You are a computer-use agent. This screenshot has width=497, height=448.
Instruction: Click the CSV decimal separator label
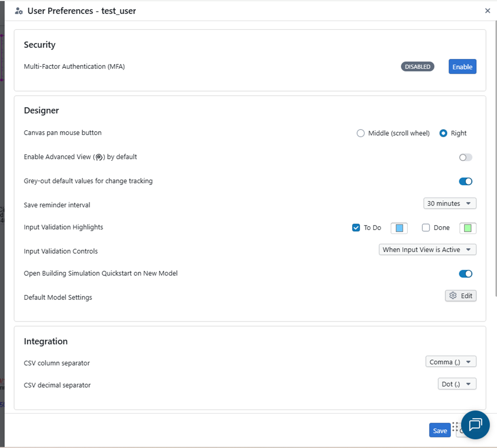coord(57,385)
